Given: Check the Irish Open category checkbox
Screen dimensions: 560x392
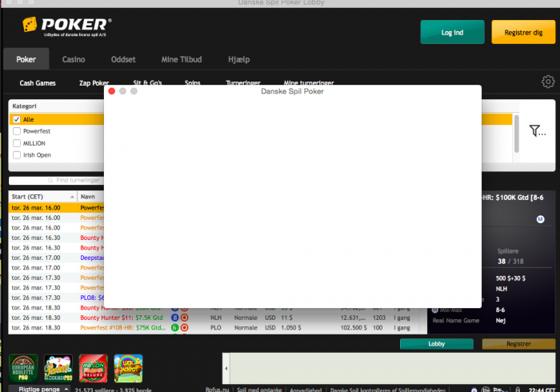Looking at the screenshot, I should [17, 155].
